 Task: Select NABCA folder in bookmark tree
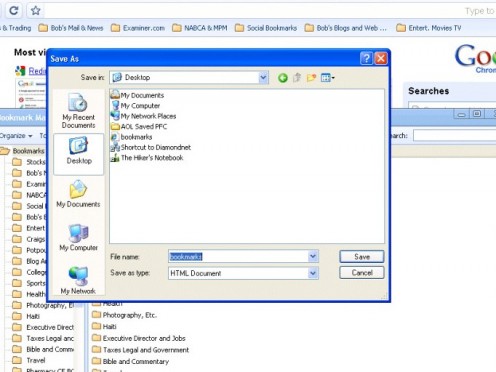29,195
